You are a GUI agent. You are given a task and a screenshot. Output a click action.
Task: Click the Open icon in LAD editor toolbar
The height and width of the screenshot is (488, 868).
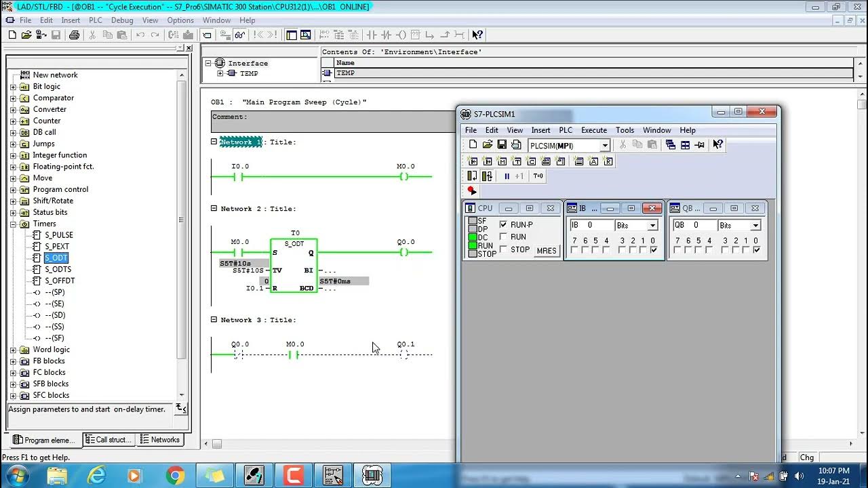26,35
